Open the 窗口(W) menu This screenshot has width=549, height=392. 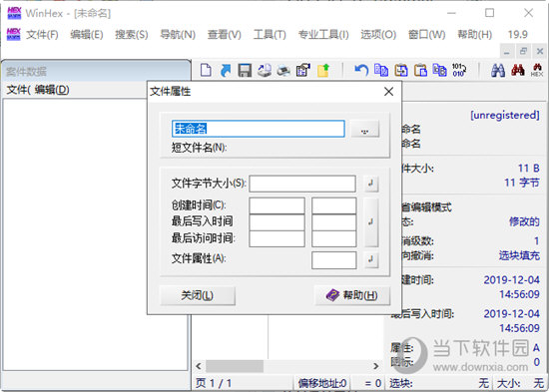click(x=426, y=34)
